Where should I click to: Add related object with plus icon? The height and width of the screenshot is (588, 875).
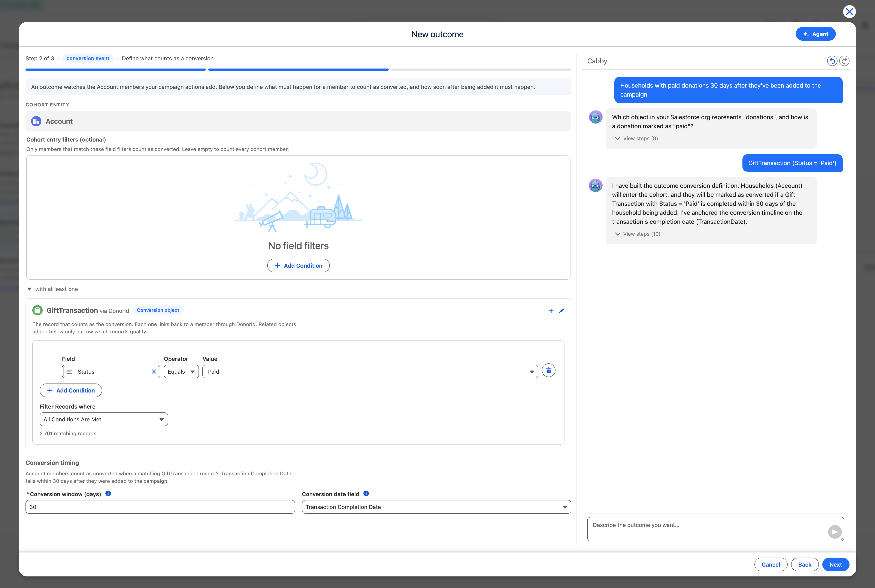pos(551,310)
